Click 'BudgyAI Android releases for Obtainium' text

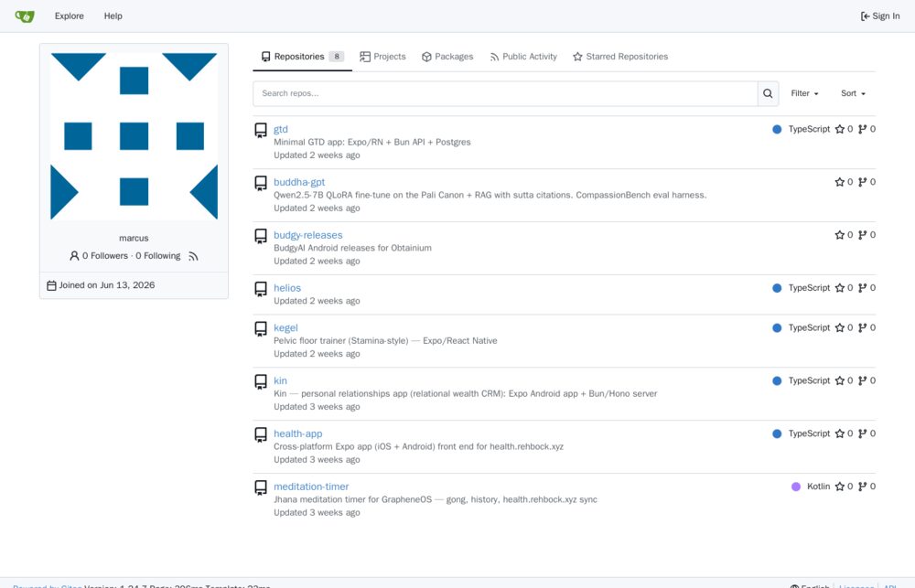pos(352,248)
